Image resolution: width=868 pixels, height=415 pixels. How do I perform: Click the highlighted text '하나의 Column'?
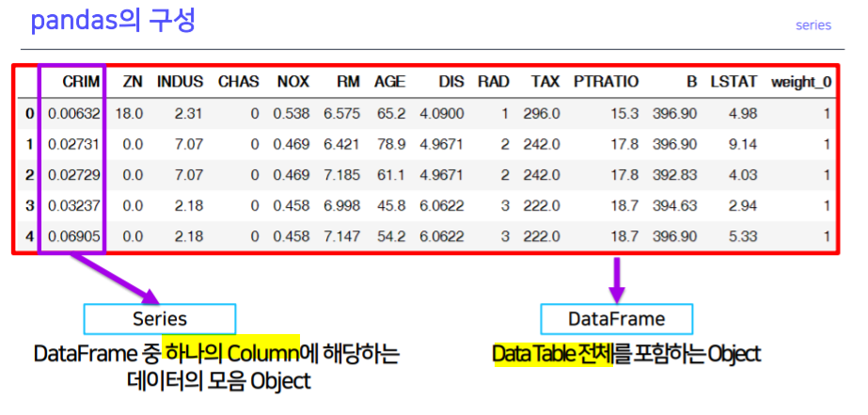230,353
